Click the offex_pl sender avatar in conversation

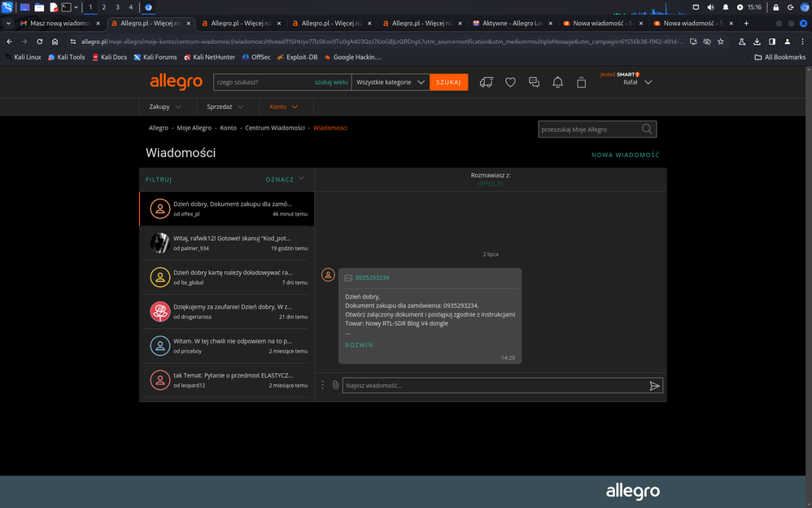(x=328, y=274)
